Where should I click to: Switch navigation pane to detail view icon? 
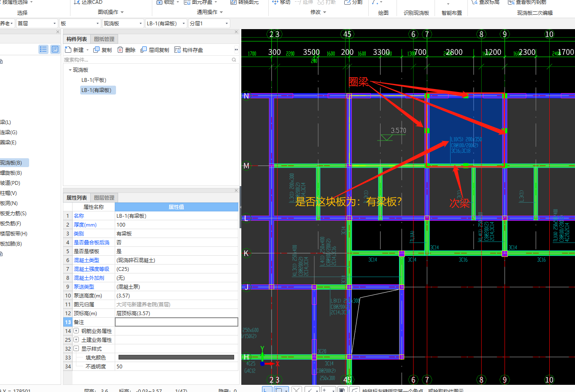point(55,49)
